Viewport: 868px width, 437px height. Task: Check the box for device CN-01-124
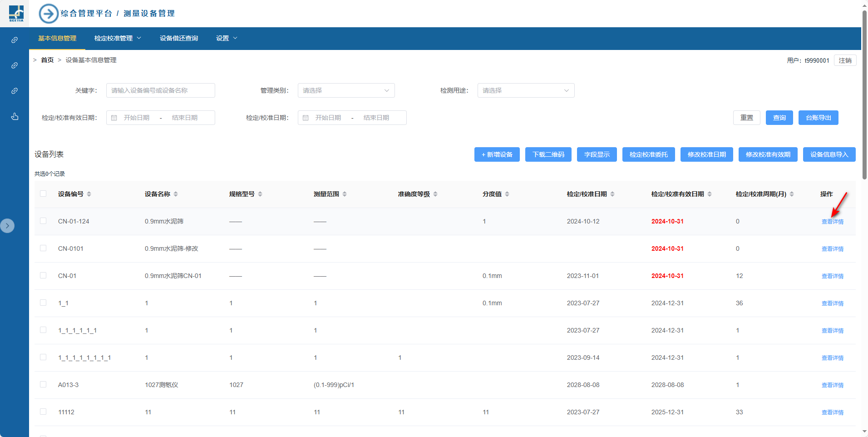point(43,221)
